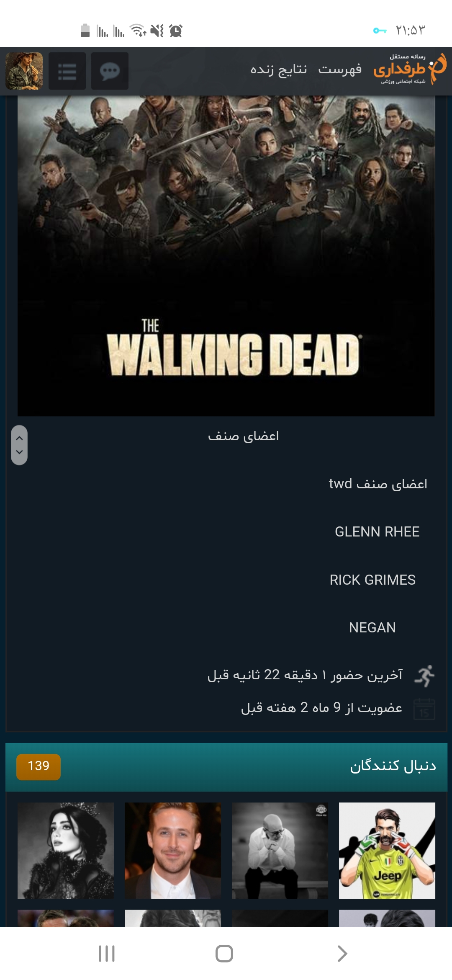Open the list menu icon in header
This screenshot has height=980, width=452.
(67, 71)
